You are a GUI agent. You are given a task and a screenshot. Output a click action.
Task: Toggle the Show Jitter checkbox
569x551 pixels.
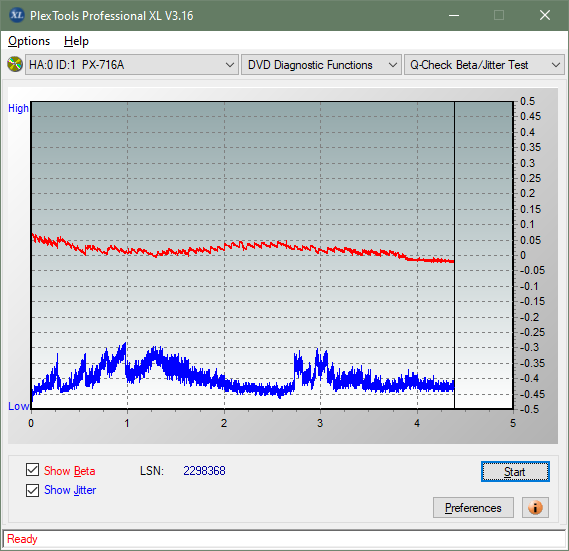pos(32,490)
